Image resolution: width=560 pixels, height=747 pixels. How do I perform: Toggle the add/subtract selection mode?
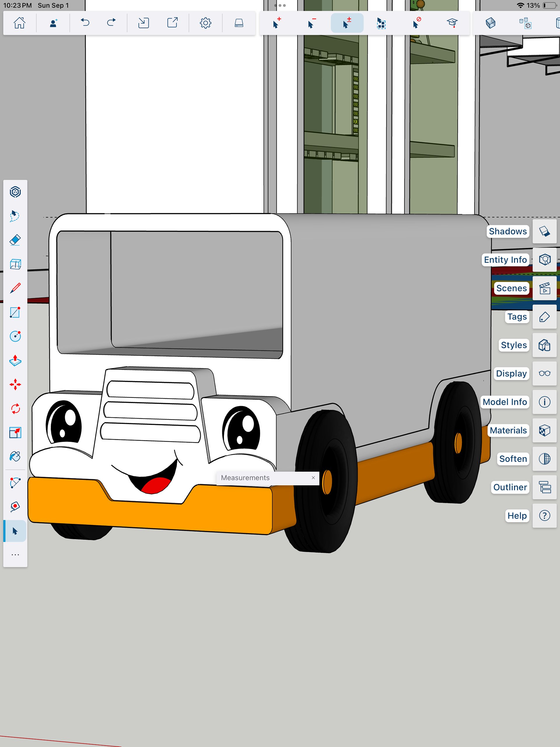pyautogui.click(x=347, y=23)
